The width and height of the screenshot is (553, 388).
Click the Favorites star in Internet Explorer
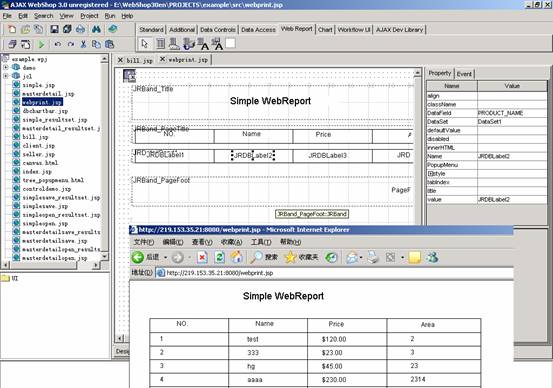(x=290, y=257)
